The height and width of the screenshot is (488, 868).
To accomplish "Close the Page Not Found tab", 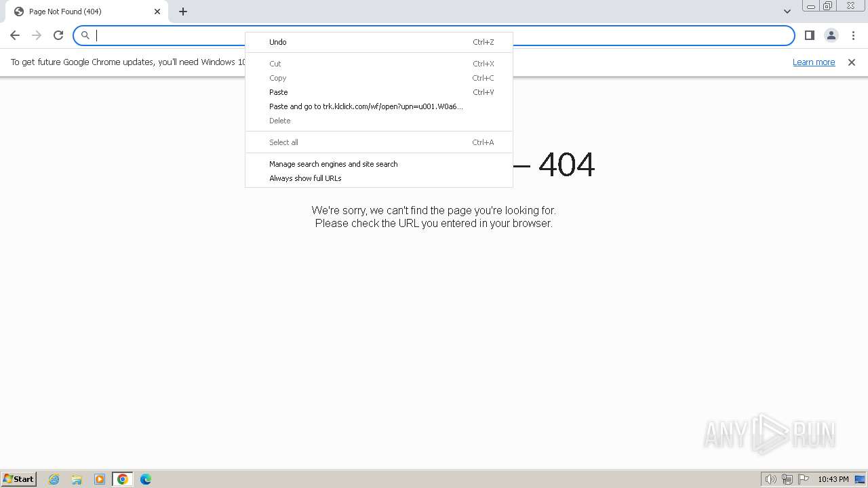I will [x=157, y=12].
